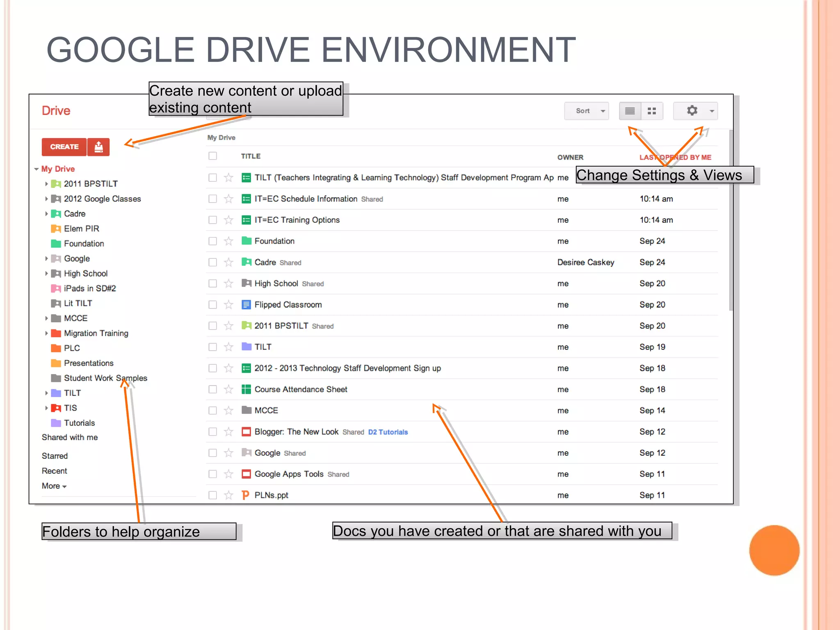Expand the 2011 BPSTILT folder
The height and width of the screenshot is (630, 840).
point(46,184)
